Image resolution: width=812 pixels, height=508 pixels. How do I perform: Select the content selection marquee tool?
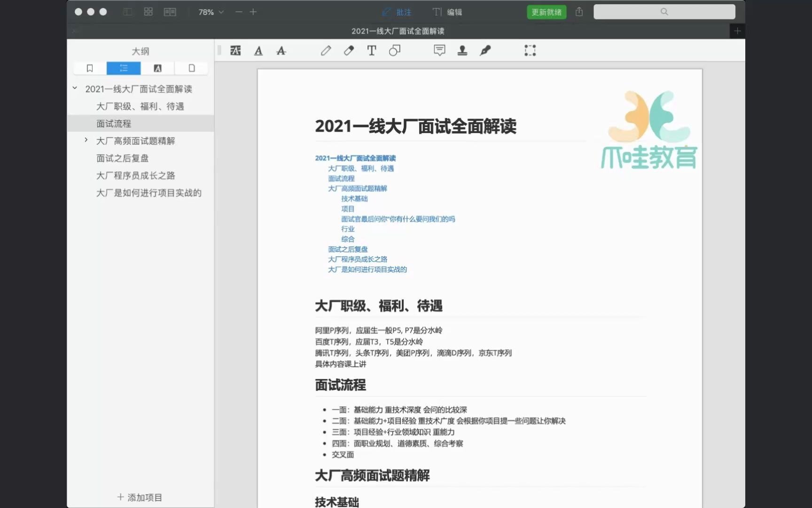point(530,50)
